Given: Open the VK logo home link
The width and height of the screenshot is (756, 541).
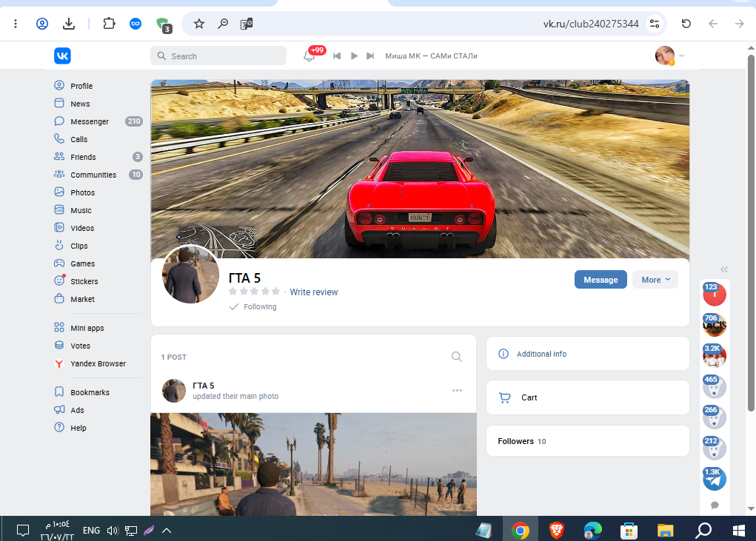Looking at the screenshot, I should 62,56.
